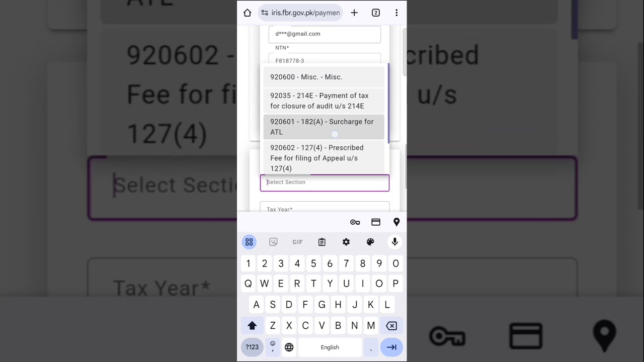Choose 92035 - 214E closure of audit option
The width and height of the screenshot is (644, 362).
coord(324,101)
